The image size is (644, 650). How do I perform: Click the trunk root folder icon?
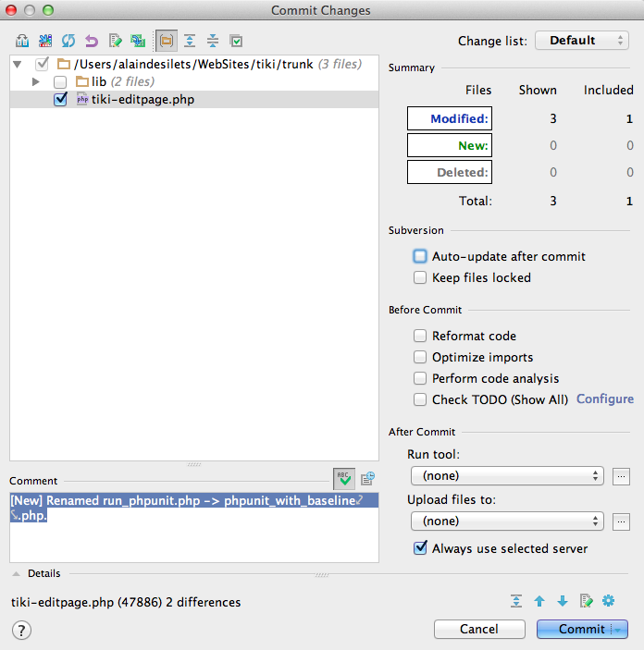point(64,64)
